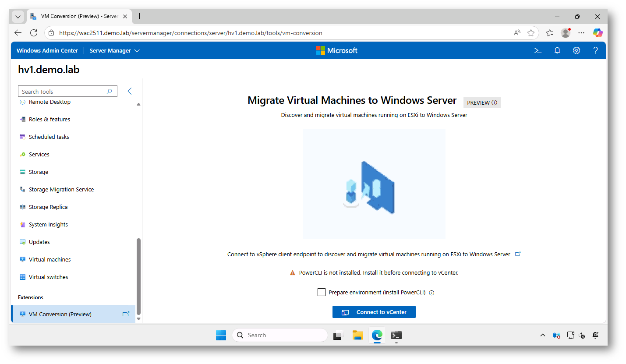Go back to previous page
The image size is (626, 364).
click(18, 33)
